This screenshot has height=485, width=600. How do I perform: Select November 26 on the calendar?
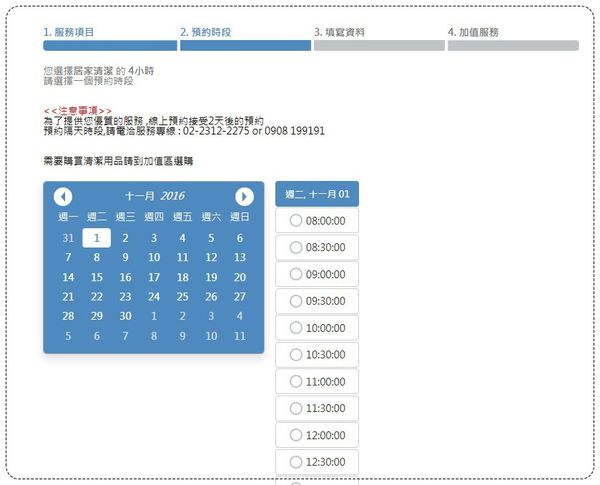pyautogui.click(x=211, y=297)
